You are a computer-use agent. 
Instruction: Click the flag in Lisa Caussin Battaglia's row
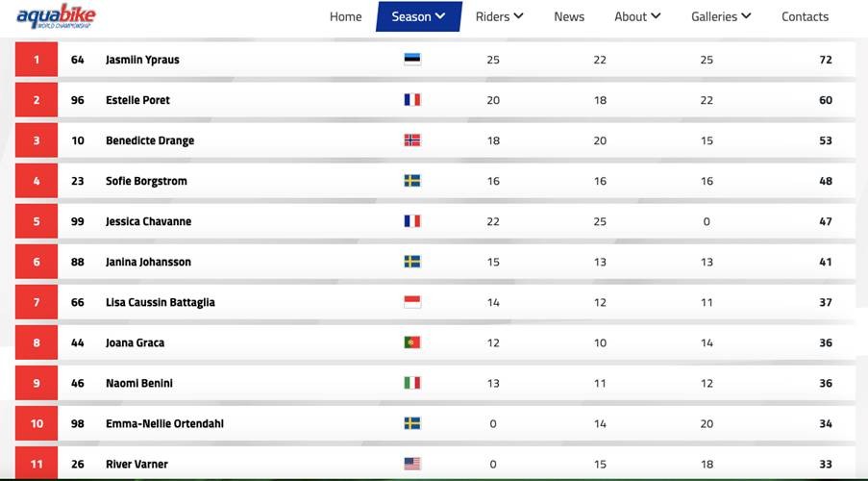click(411, 302)
